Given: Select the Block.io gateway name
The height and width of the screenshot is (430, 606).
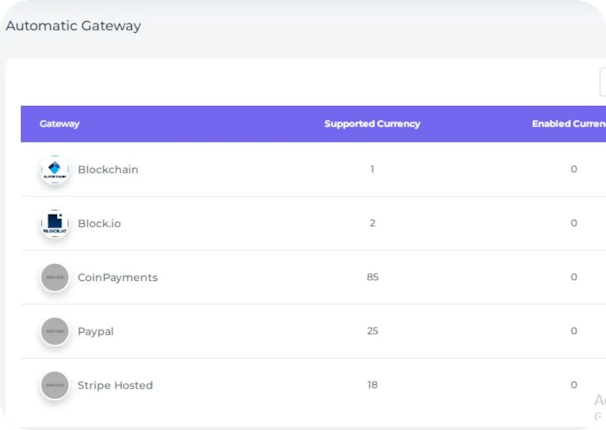Looking at the screenshot, I should click(100, 223).
